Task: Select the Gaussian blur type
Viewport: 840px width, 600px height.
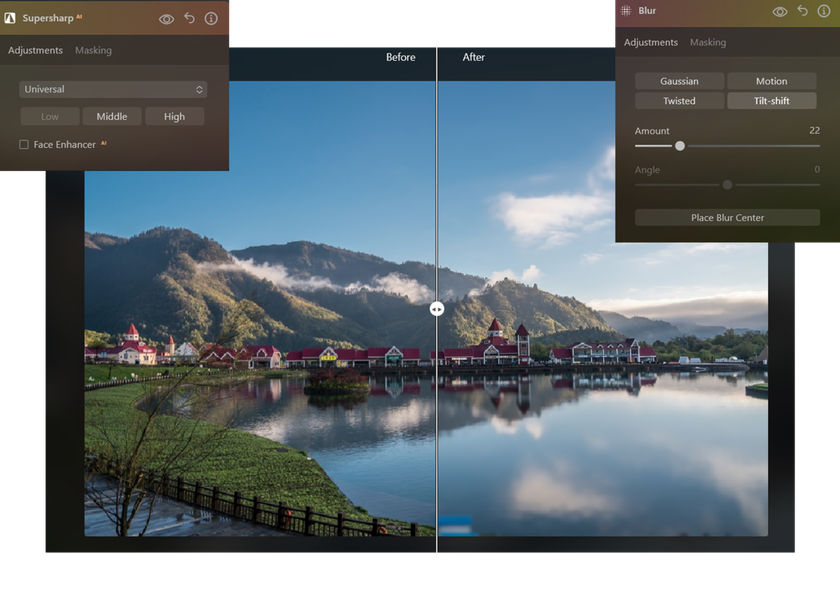Action: 679,81
